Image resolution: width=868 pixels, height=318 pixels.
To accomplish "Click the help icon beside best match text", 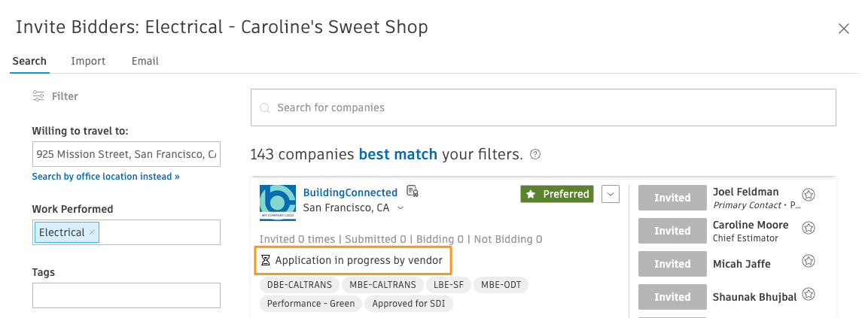I will [x=535, y=154].
